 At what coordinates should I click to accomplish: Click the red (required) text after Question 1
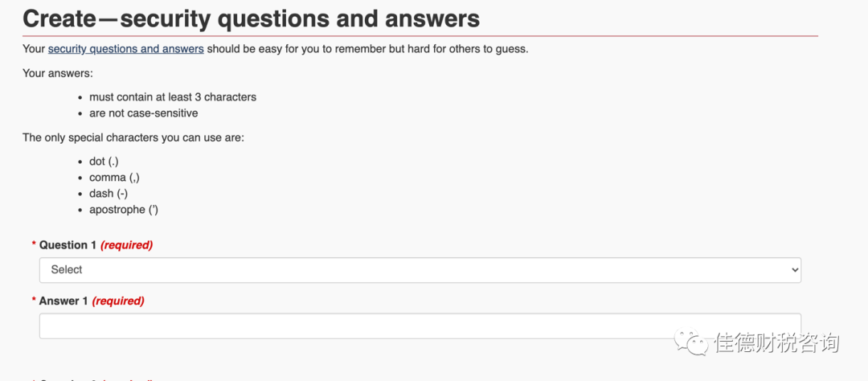point(126,245)
